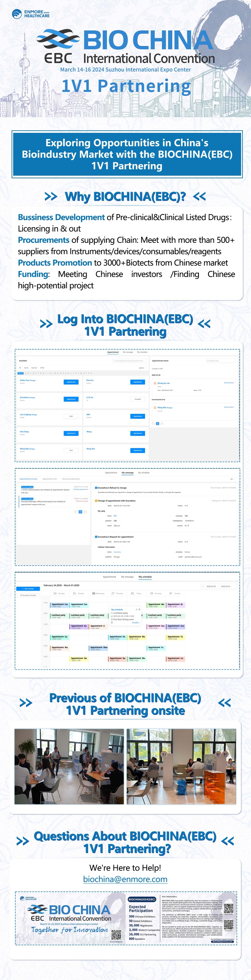Click the Appointment button for Gracezhou
Image resolution: width=251 pixels, height=980 pixels.
[71, 399]
